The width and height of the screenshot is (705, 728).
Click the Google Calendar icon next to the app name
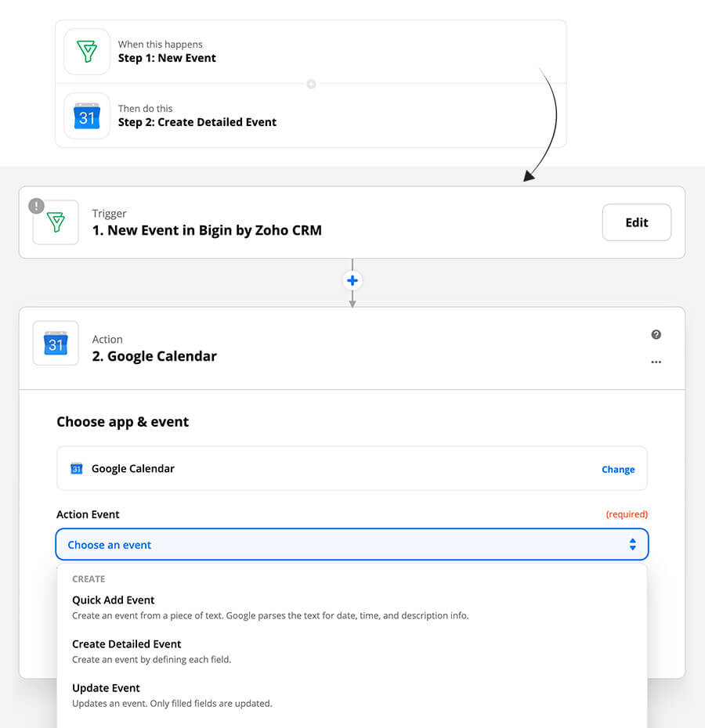point(76,468)
